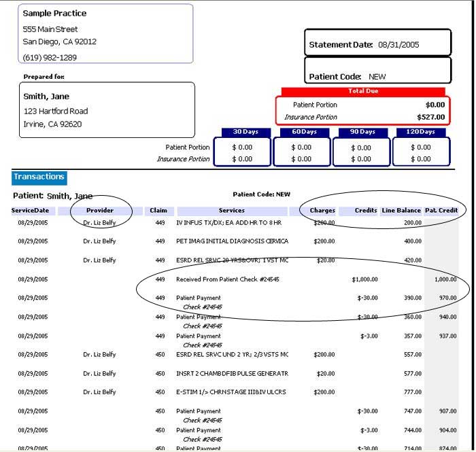Click the blue Transactions section header
The image size is (476, 452).
[39, 177]
